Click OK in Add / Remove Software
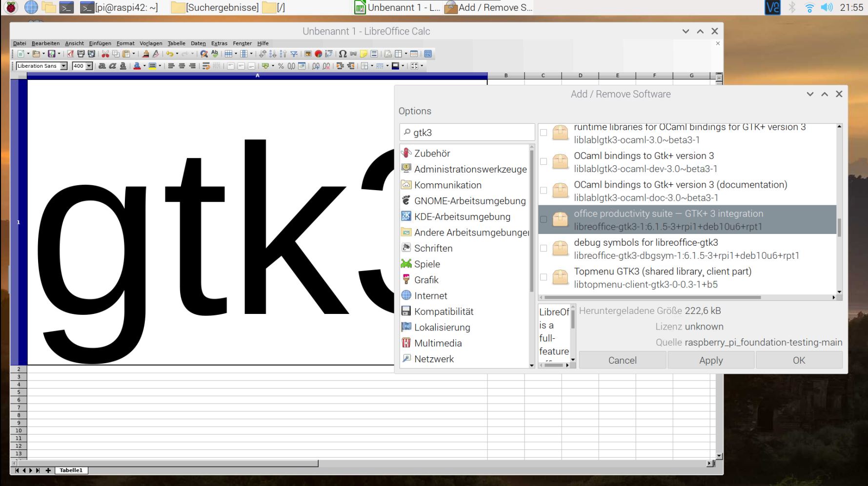The height and width of the screenshot is (486, 868). pyautogui.click(x=799, y=360)
